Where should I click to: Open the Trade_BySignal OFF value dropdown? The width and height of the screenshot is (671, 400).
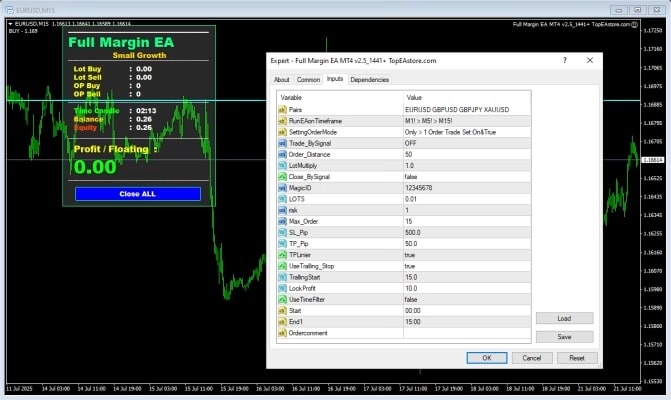point(467,143)
